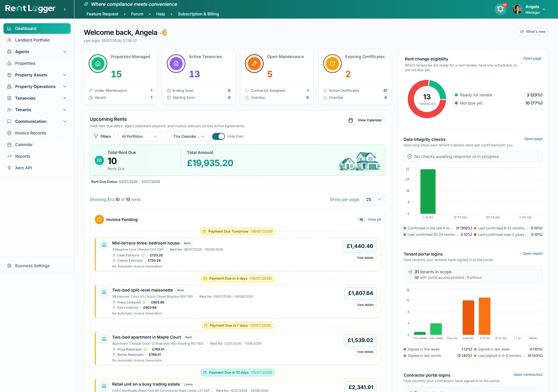Click the Properties Managed house icon

click(98, 64)
